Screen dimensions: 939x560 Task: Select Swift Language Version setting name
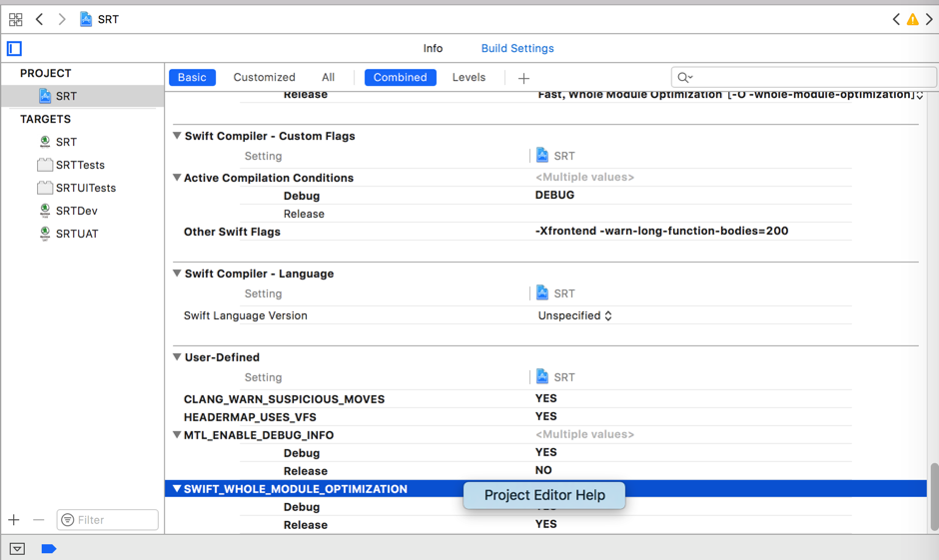[246, 315]
